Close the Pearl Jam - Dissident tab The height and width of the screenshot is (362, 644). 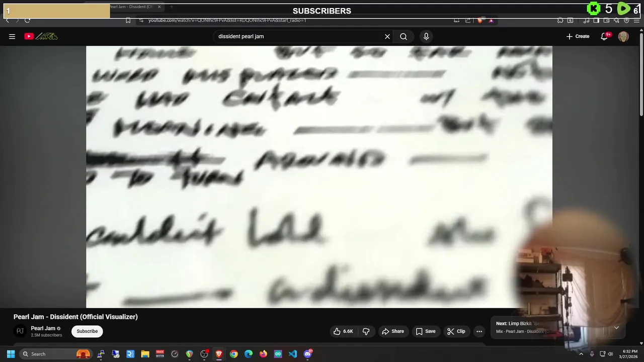[x=159, y=7]
